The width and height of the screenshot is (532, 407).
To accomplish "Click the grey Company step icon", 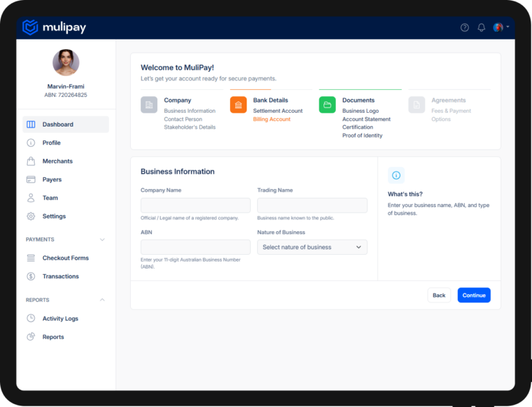I will pos(149,105).
